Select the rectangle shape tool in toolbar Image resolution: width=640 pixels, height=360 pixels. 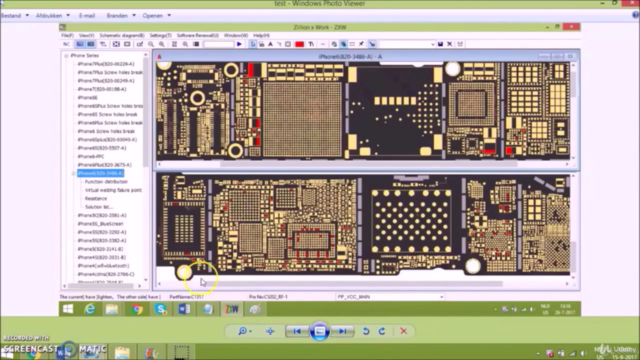tap(288, 44)
